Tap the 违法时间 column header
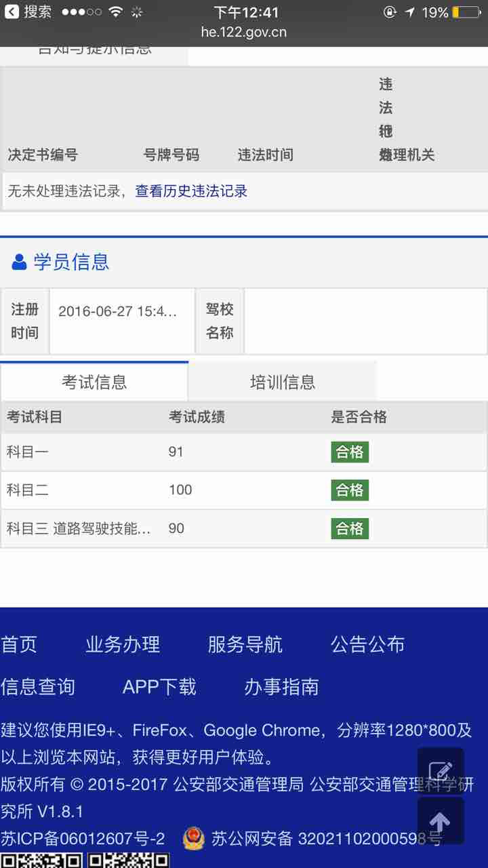This screenshot has height=868, width=488. coord(266,155)
